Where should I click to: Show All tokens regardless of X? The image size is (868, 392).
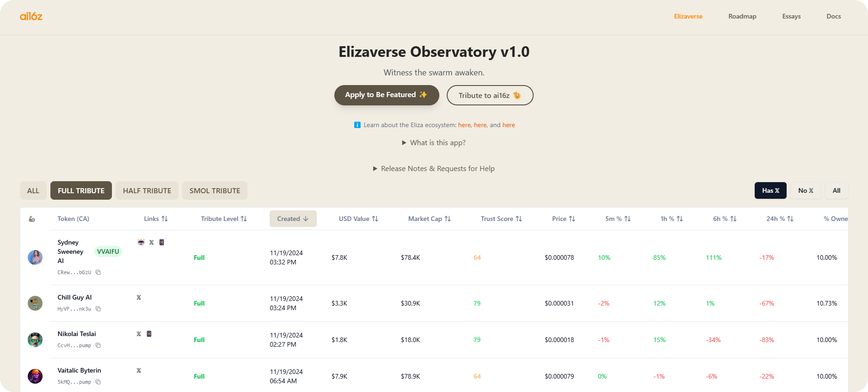pos(837,190)
